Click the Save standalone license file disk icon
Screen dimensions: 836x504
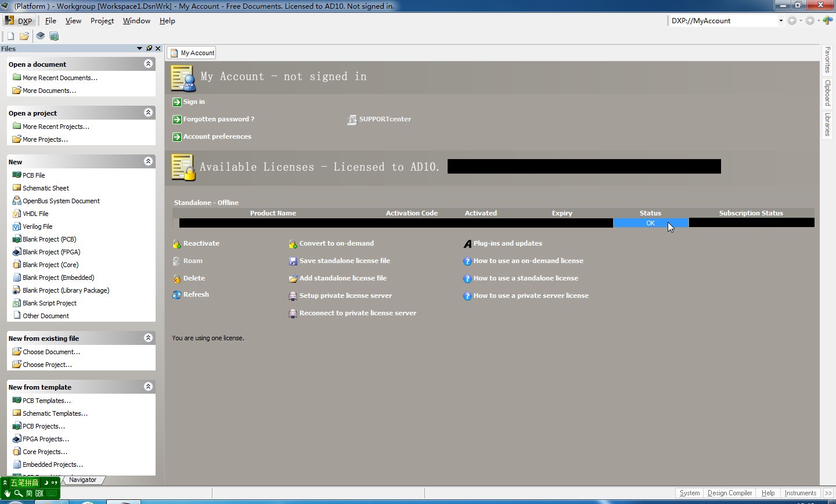point(293,261)
